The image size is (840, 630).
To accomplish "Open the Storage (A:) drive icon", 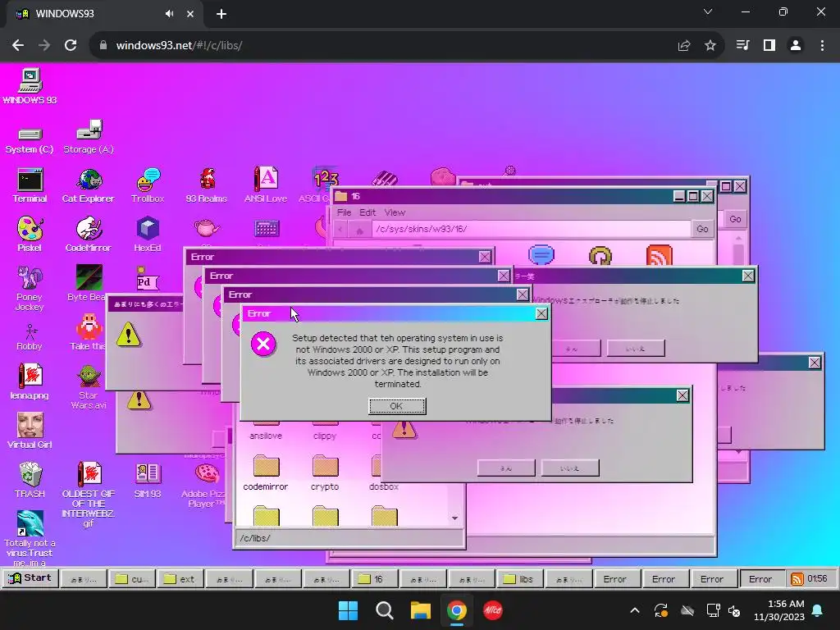I will tap(89, 138).
